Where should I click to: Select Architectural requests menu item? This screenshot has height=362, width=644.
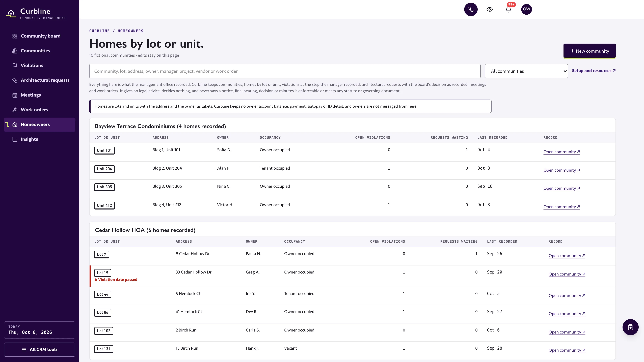40,80
